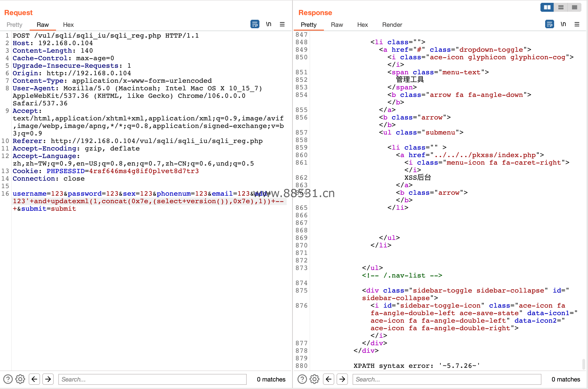
Task: Click the Response vertical scrollbar thumb
Action: [584, 364]
